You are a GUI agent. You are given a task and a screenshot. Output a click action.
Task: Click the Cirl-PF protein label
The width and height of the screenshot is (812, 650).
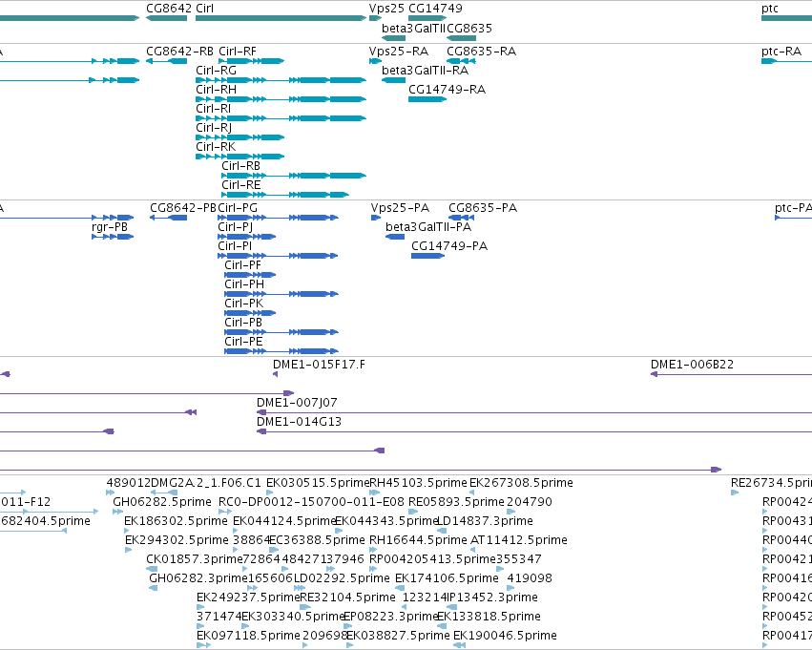pos(243,265)
